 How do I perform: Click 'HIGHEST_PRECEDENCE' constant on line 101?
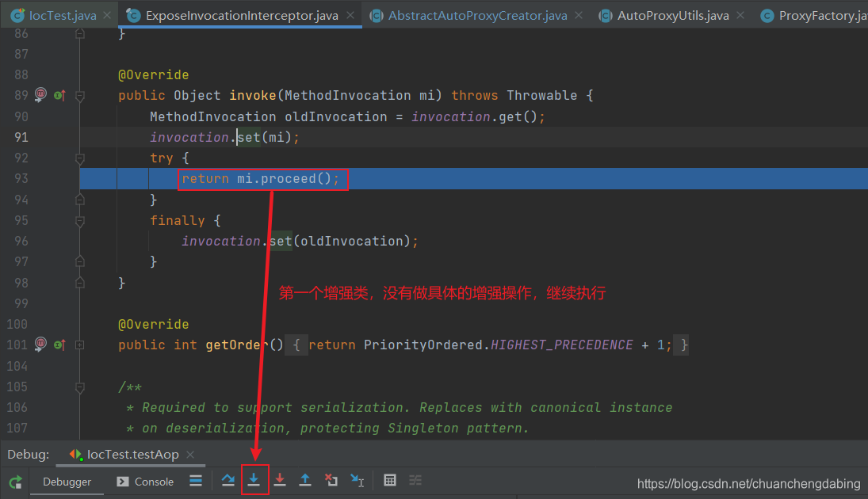click(x=561, y=345)
